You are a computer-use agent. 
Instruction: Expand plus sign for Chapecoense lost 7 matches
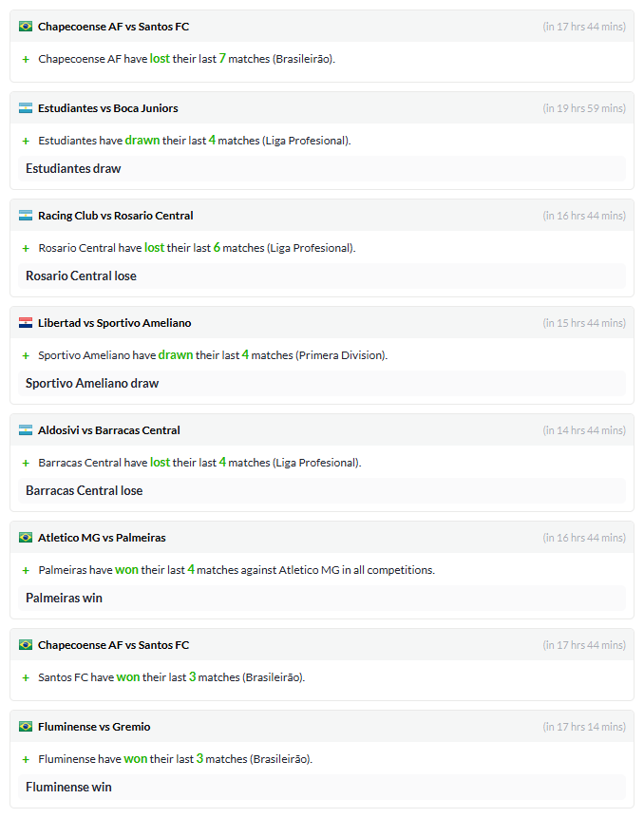(26, 60)
